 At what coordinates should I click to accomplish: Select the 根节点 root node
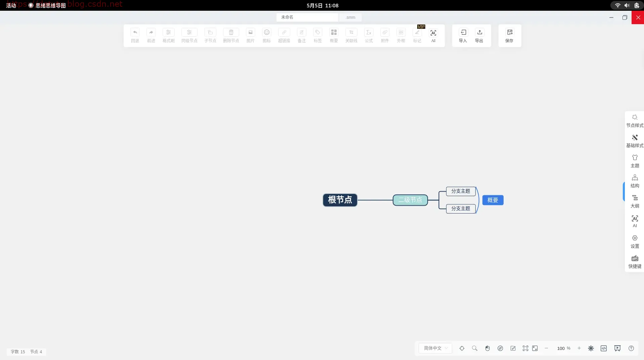[x=340, y=200]
